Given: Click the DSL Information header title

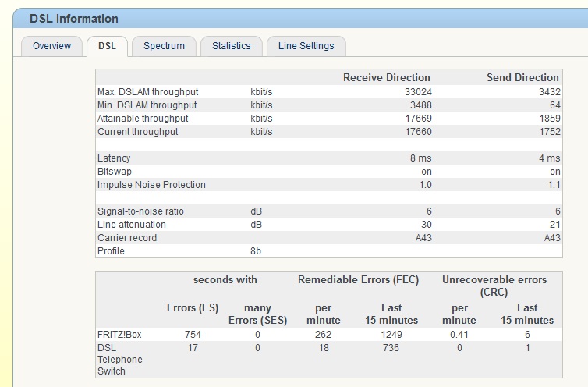Looking at the screenshot, I should [x=74, y=19].
